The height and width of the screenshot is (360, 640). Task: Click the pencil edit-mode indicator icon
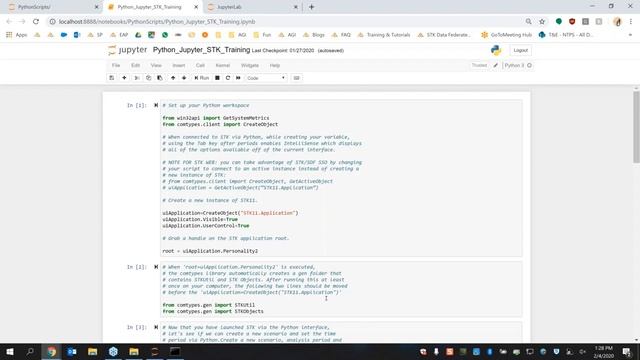[496, 65]
